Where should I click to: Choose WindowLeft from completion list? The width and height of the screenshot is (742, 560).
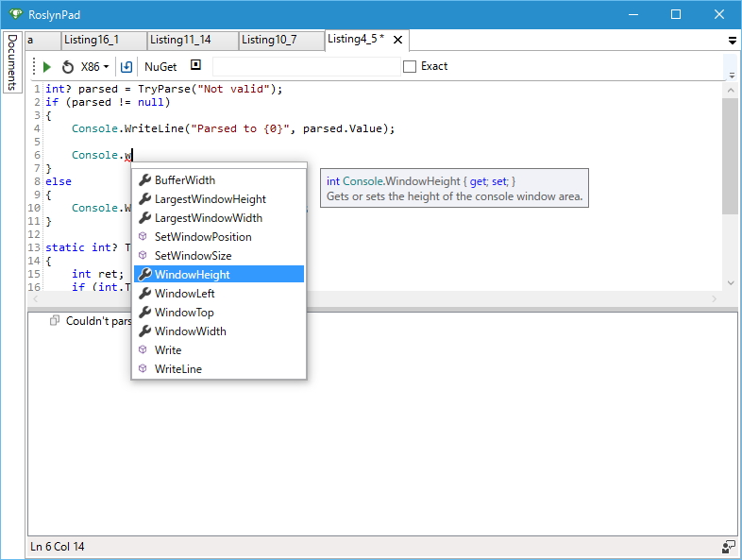[219, 294]
